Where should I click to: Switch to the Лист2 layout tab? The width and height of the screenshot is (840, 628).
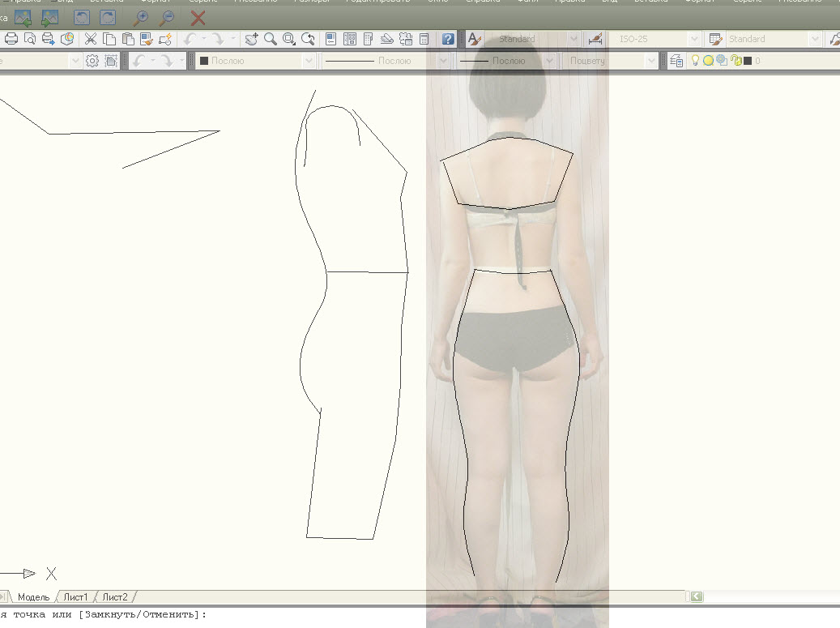(114, 597)
